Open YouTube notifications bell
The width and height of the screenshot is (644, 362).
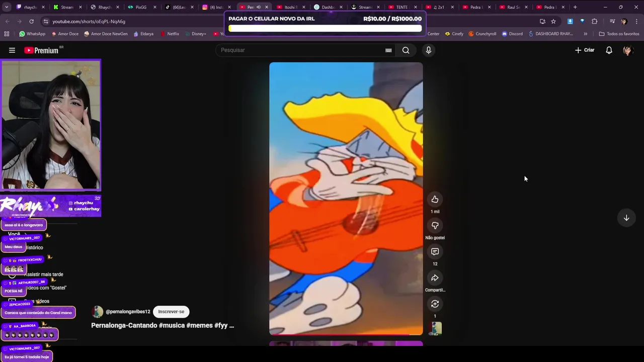point(609,50)
